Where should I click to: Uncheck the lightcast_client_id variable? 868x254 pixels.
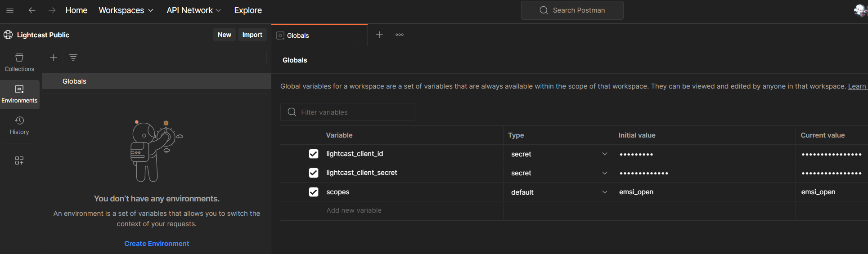(314, 154)
